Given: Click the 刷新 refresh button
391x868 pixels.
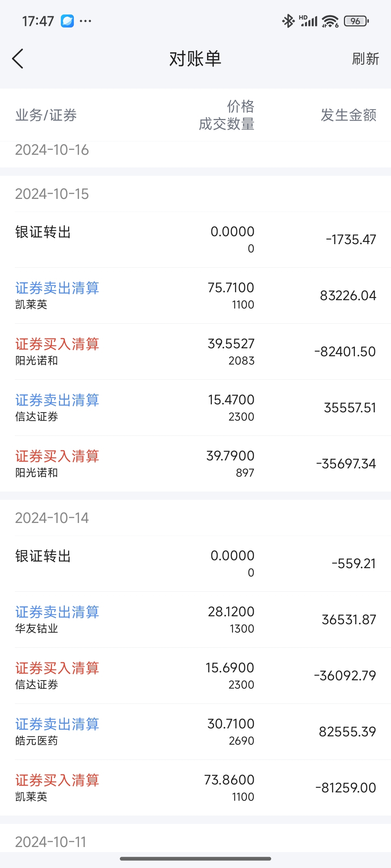Looking at the screenshot, I should tap(365, 59).
